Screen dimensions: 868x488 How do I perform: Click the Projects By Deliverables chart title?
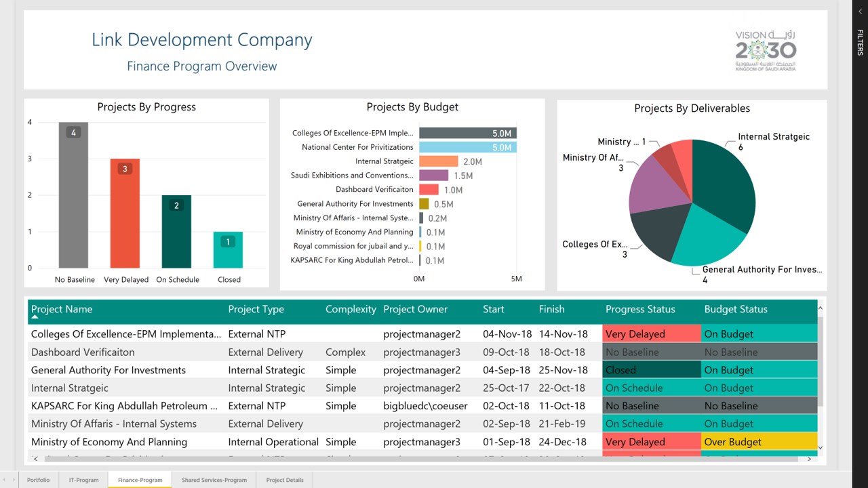pos(692,108)
